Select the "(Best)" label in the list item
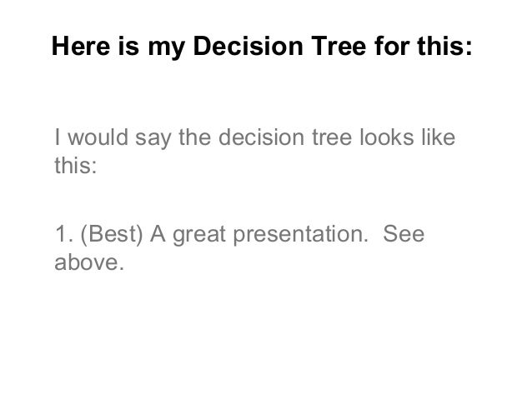Image resolution: width=532 pixels, height=399 pixels. 112,235
